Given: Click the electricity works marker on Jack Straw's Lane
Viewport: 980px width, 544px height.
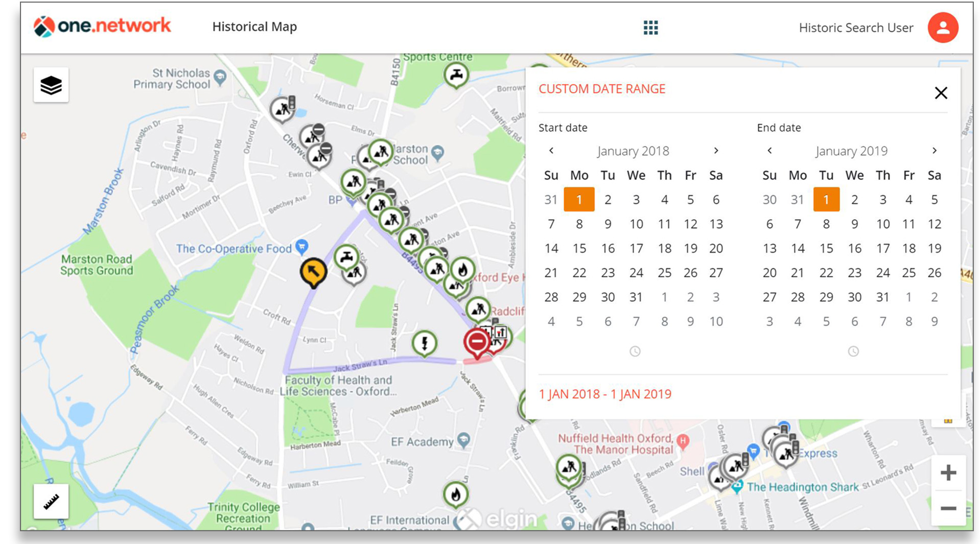Looking at the screenshot, I should (424, 343).
